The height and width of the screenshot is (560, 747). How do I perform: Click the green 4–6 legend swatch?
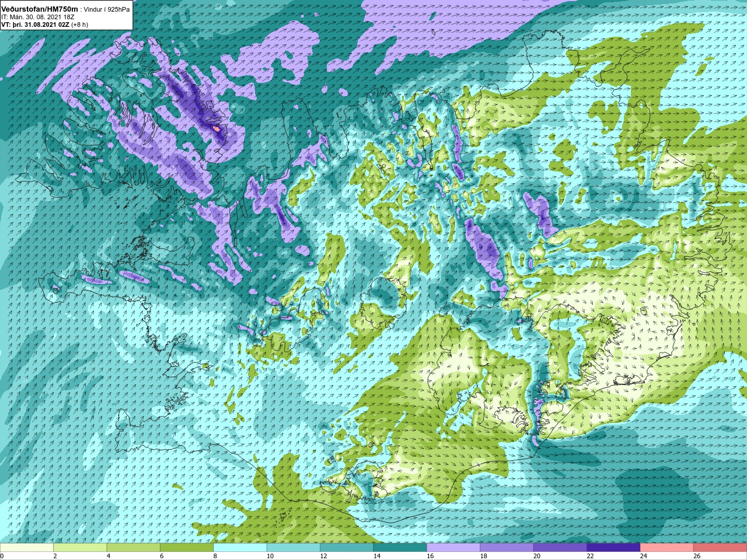pos(134,548)
